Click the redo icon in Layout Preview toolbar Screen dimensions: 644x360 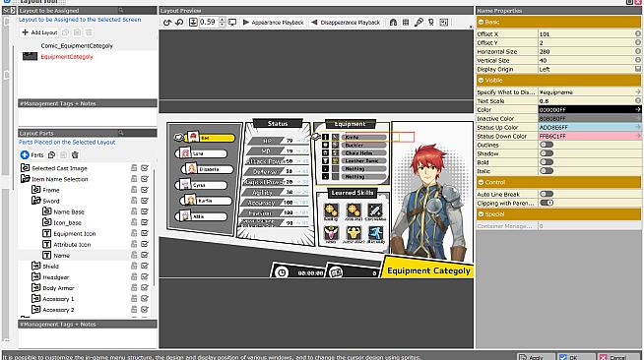[179, 23]
